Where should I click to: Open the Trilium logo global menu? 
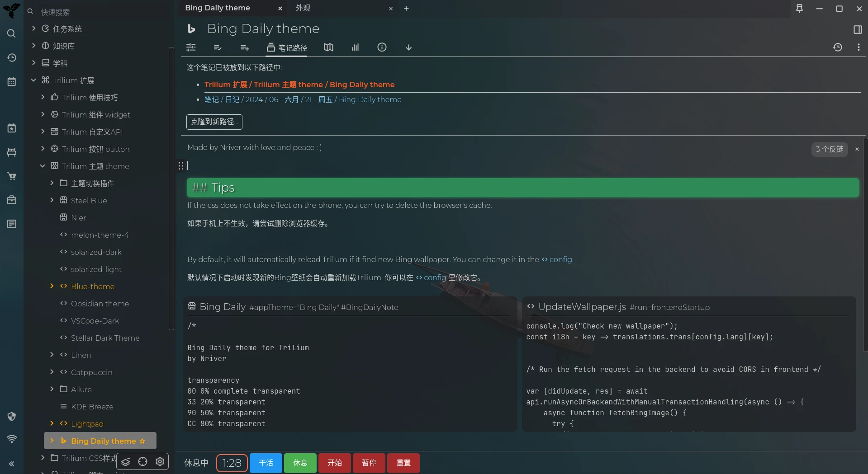(12, 10)
